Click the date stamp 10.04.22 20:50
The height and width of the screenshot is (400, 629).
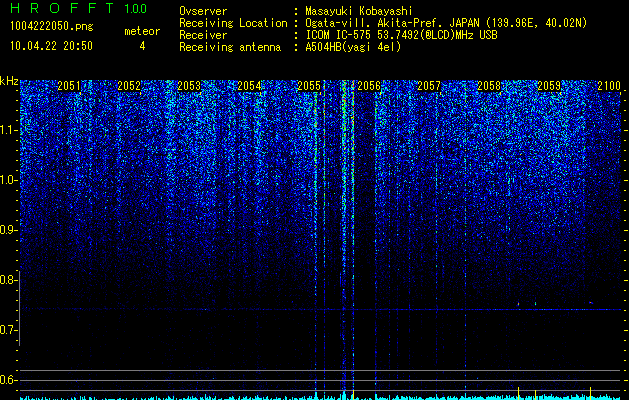(x=52, y=46)
